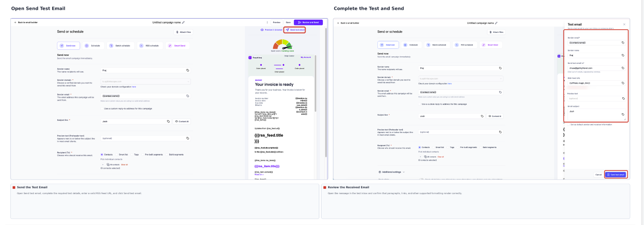The image size is (644, 225).
Task: Click Content AI button in left screenshot
Action: coord(182,121)
